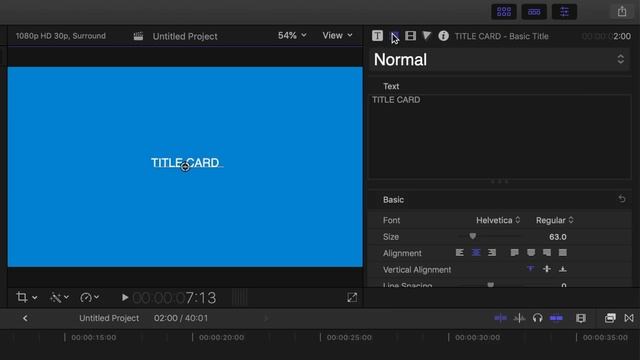Set text alignment to center
Image resolution: width=640 pixels, height=360 pixels.
476,253
